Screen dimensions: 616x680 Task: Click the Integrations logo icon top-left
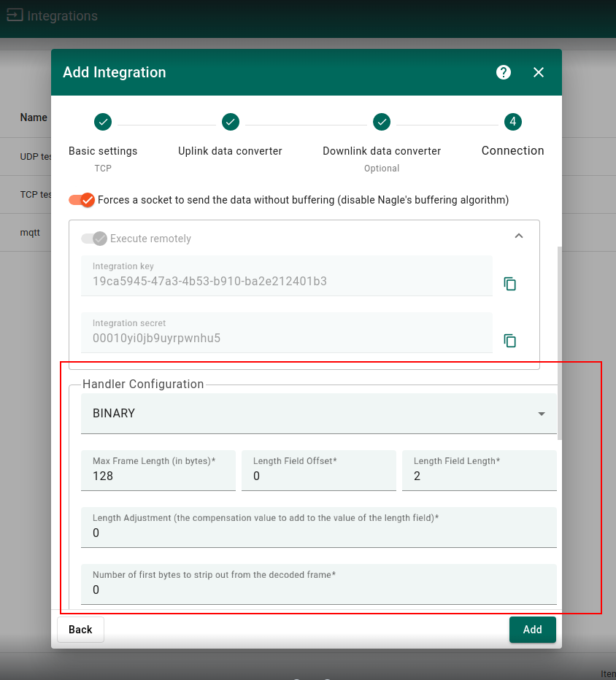(15, 14)
